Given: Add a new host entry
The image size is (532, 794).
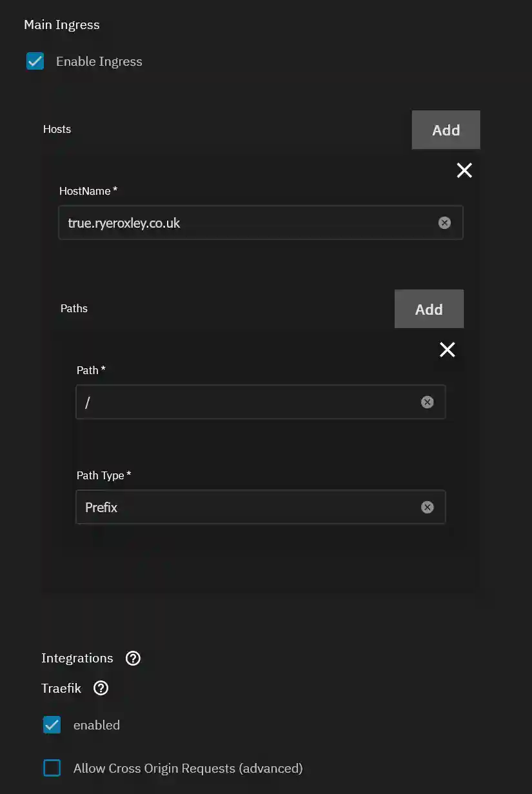Looking at the screenshot, I should (446, 130).
